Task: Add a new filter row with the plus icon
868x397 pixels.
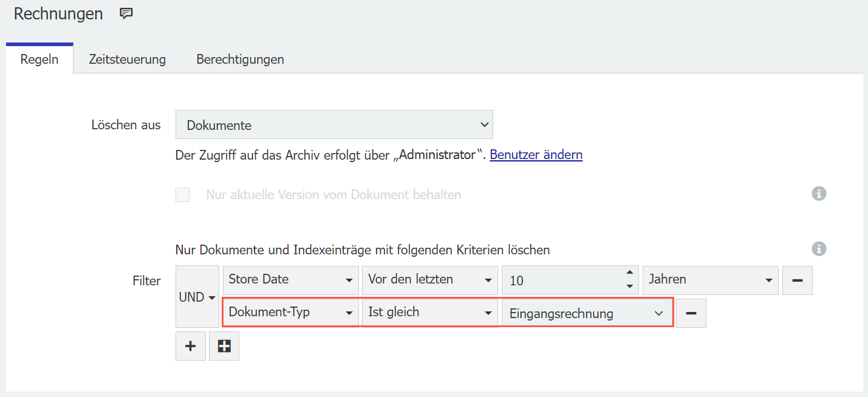Action: point(190,345)
